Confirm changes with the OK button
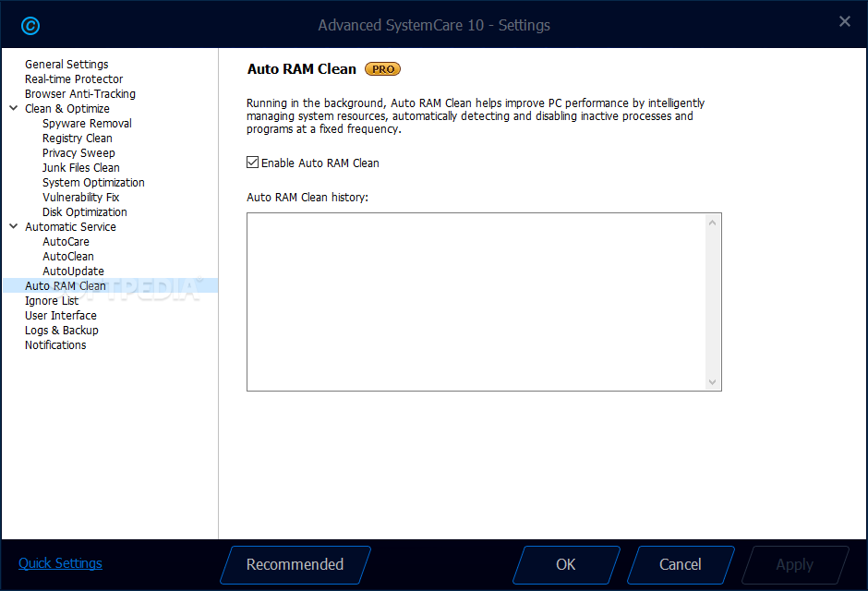This screenshot has width=868, height=591. [x=566, y=564]
